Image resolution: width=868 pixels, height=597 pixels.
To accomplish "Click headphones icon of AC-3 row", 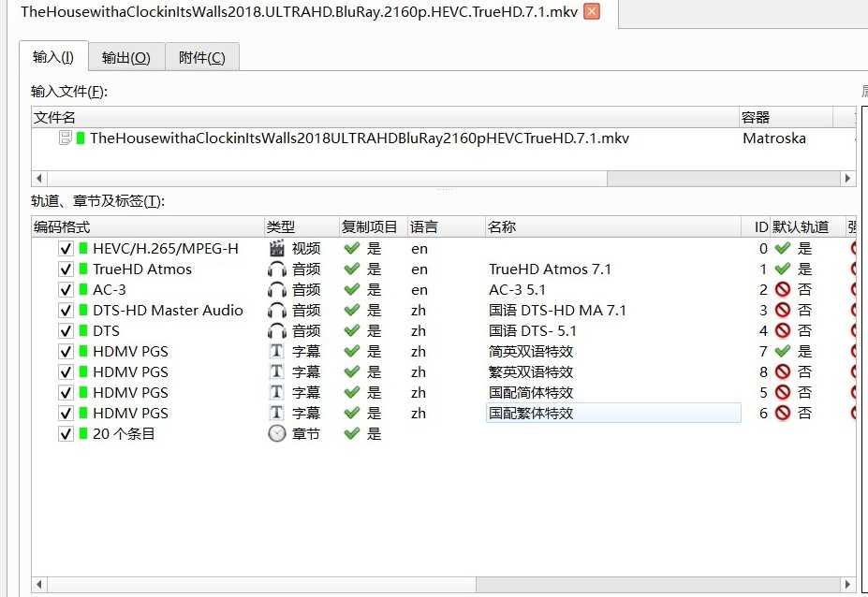I will click(x=277, y=290).
